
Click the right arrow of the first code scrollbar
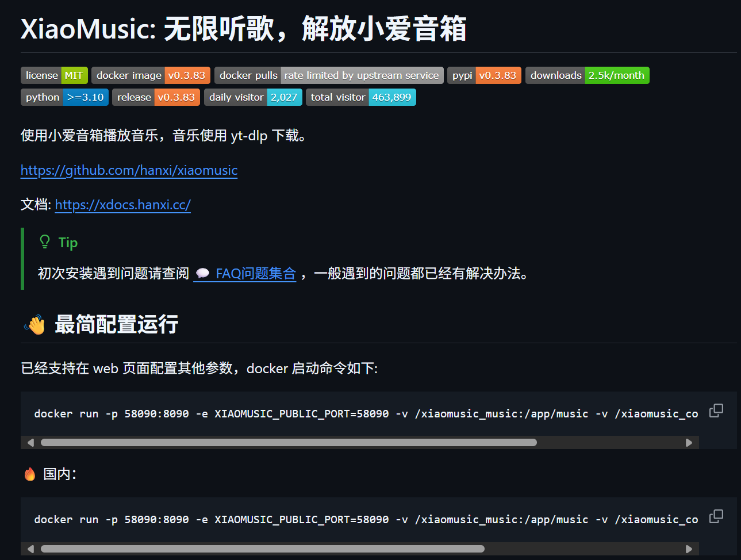click(x=689, y=442)
